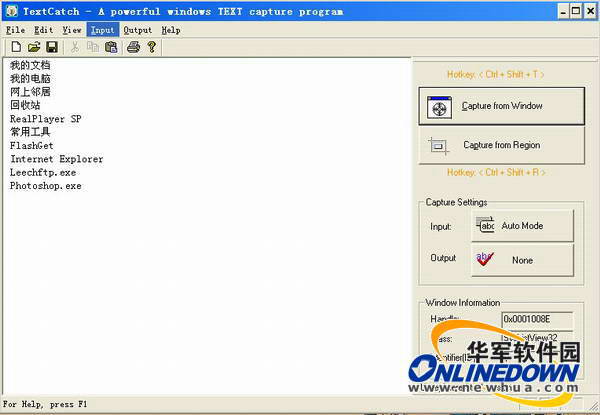Click the Copy toolbar icon
The image size is (600, 415).
(93, 47)
